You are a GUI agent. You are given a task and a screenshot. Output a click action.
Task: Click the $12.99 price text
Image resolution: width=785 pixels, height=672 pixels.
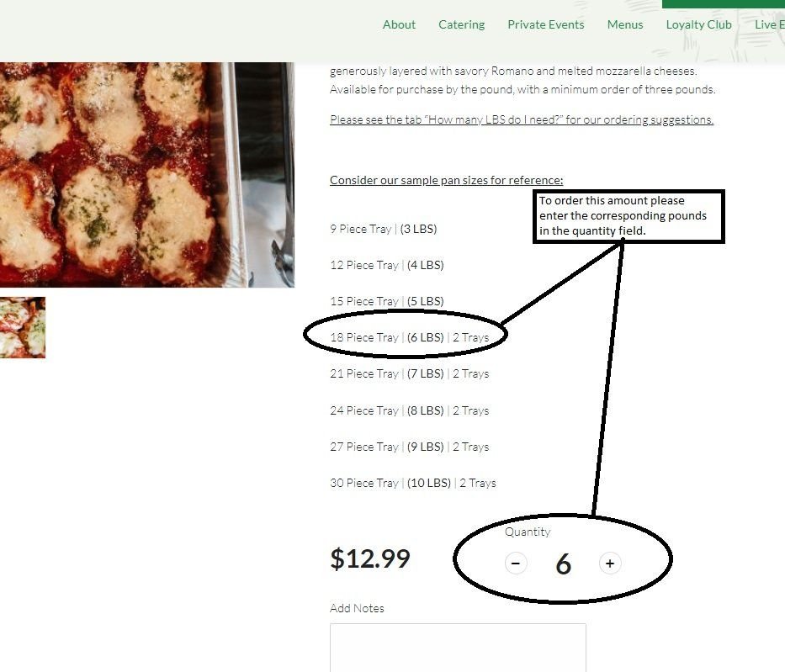click(x=370, y=558)
